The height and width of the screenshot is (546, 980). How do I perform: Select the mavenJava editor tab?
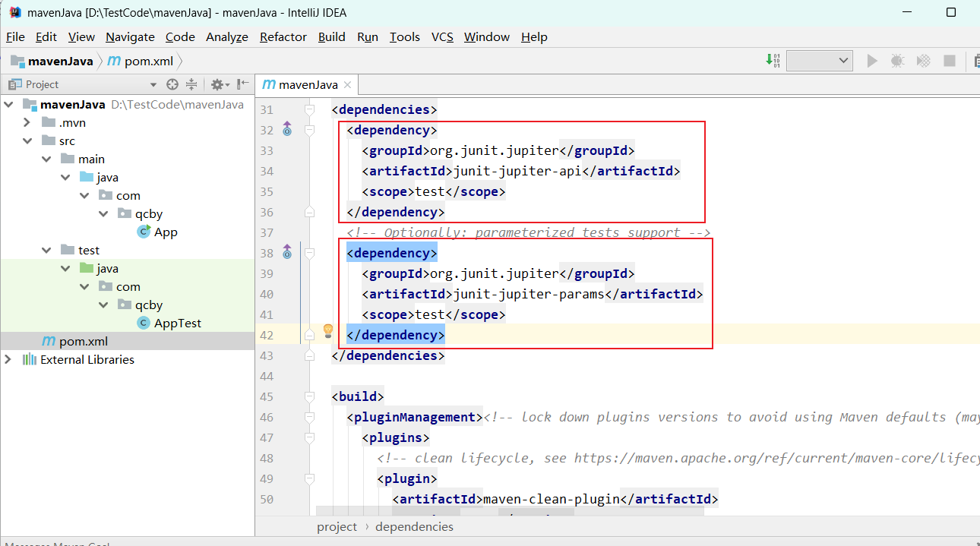pos(307,84)
